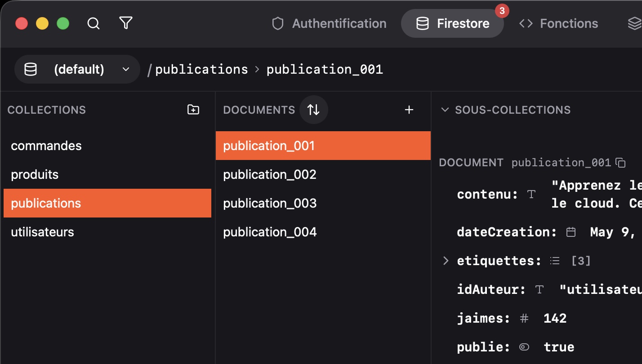Open the search magnifier in the title bar

(94, 23)
